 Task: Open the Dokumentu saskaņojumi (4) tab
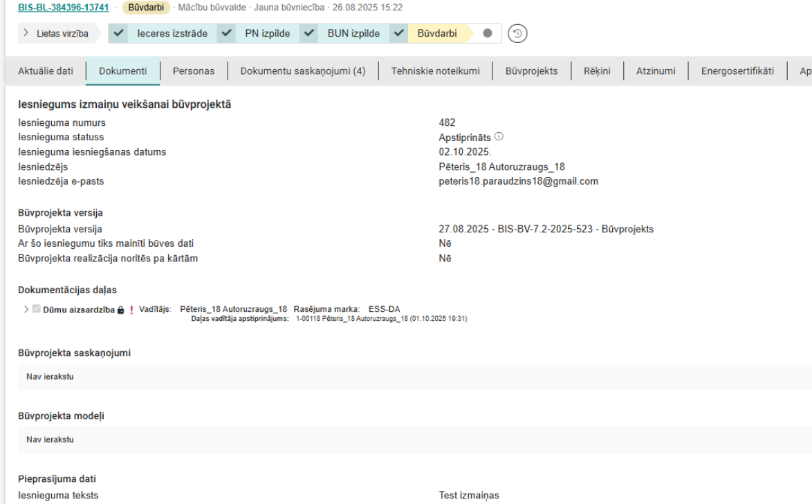(x=303, y=71)
